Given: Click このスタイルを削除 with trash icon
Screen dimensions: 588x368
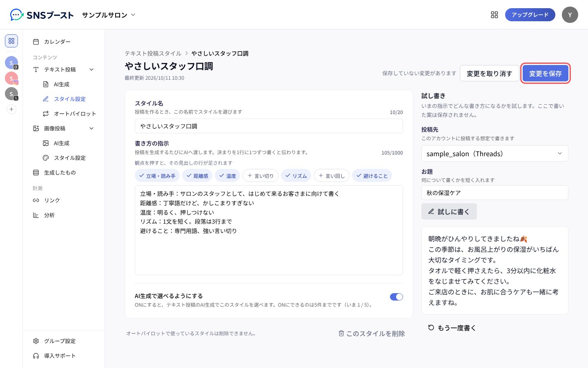Looking at the screenshot, I should (372, 334).
